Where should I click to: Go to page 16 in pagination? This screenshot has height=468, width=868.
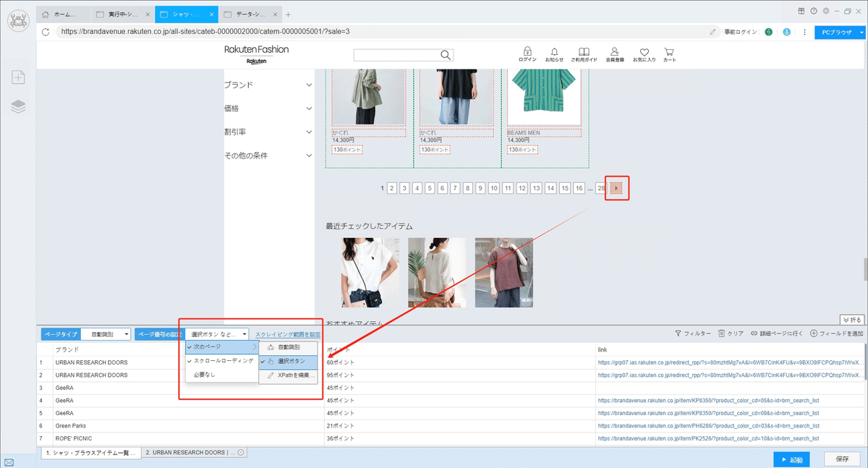579,188
